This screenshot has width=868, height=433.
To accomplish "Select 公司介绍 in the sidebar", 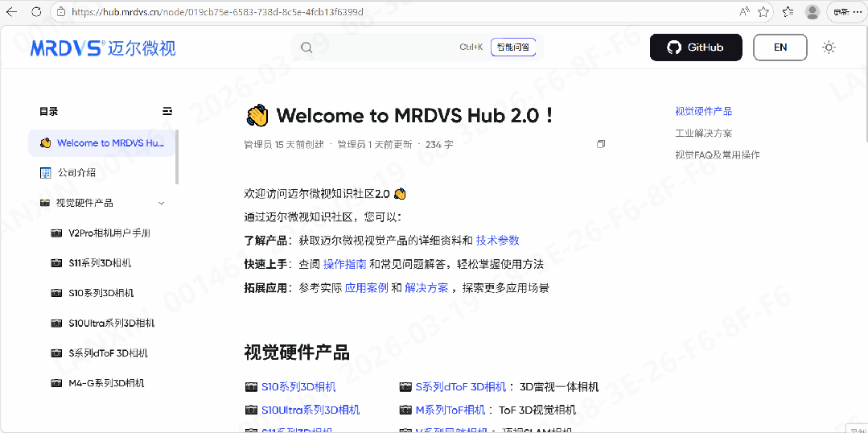I will click(x=77, y=173).
